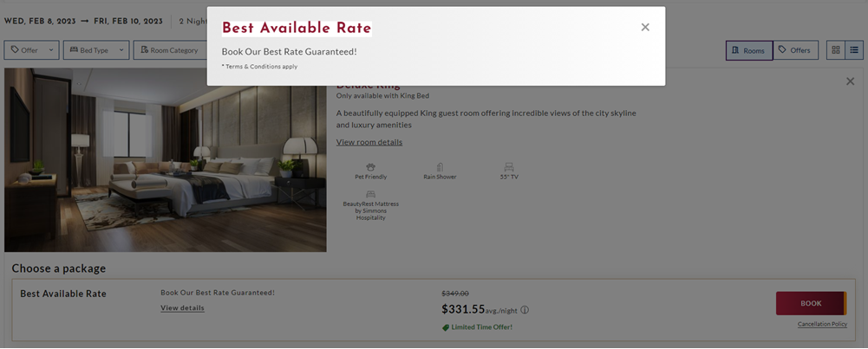
Task: Book the Best Available Rate package
Action: tap(811, 303)
